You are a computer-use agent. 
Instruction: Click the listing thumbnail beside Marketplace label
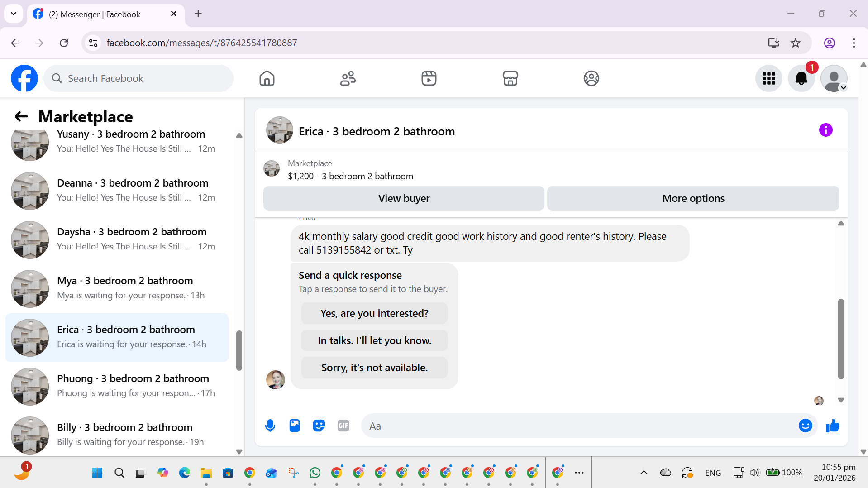point(272,169)
